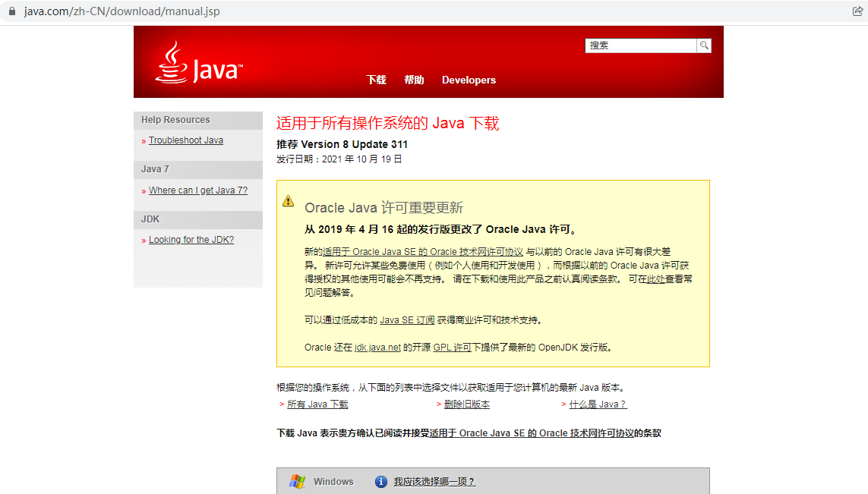Click the browser share icon in address bar

point(857,11)
